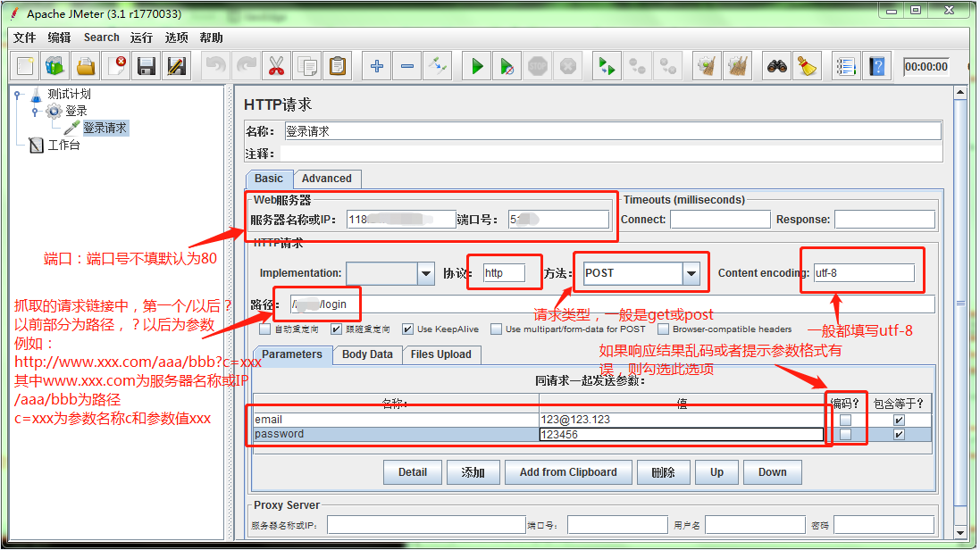Expand all nodes with plus icon
Viewport: 980px width, 550px height.
click(377, 66)
